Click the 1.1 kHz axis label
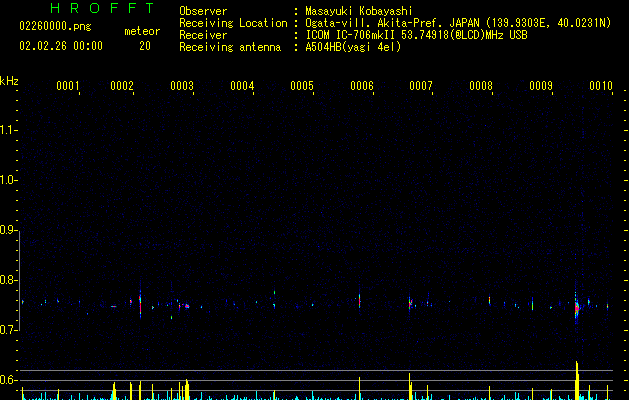Viewport: 629px width, 400px height. [8, 130]
